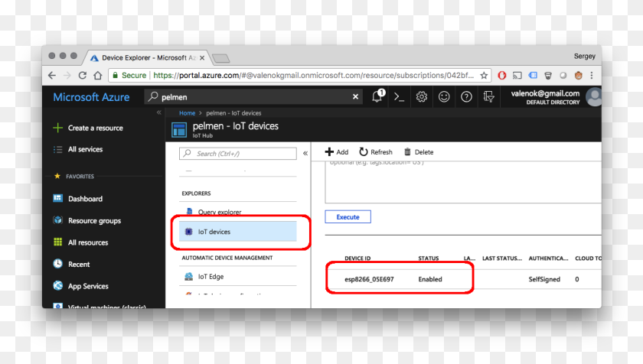Clear the pelmen search text
The image size is (643, 364).
point(355,97)
